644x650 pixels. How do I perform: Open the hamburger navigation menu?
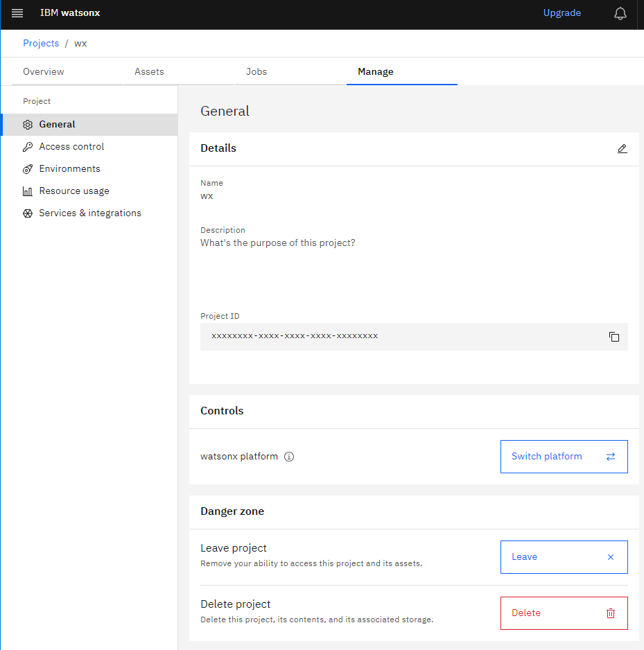click(17, 13)
